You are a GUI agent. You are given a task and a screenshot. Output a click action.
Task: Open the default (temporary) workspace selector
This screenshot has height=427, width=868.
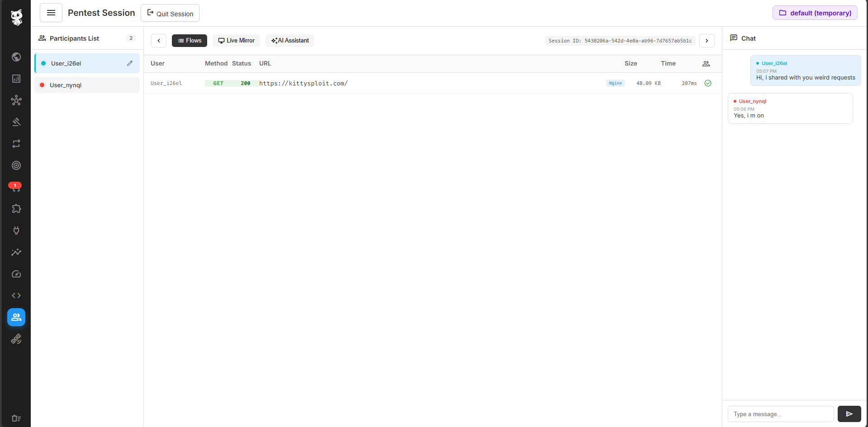pos(814,13)
